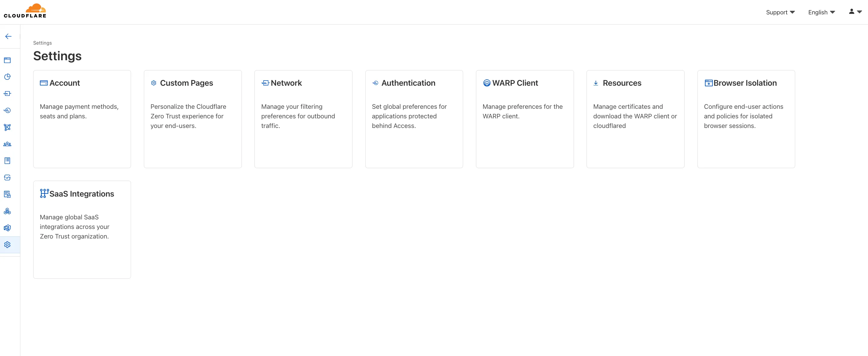
Task: Open the CASB document-lock icon in sidebar
Action: coord(7,194)
